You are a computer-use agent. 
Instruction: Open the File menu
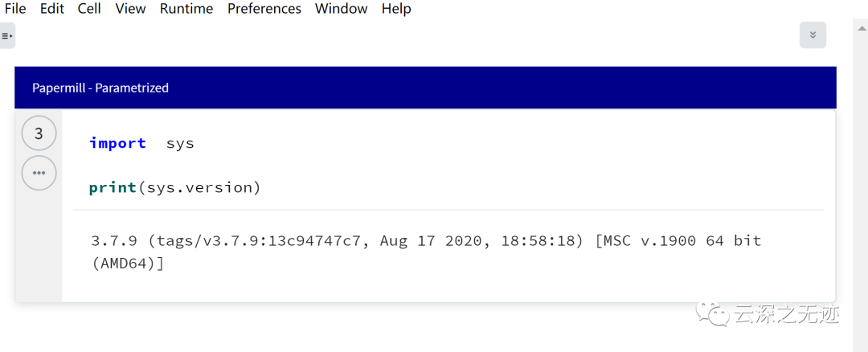click(15, 9)
